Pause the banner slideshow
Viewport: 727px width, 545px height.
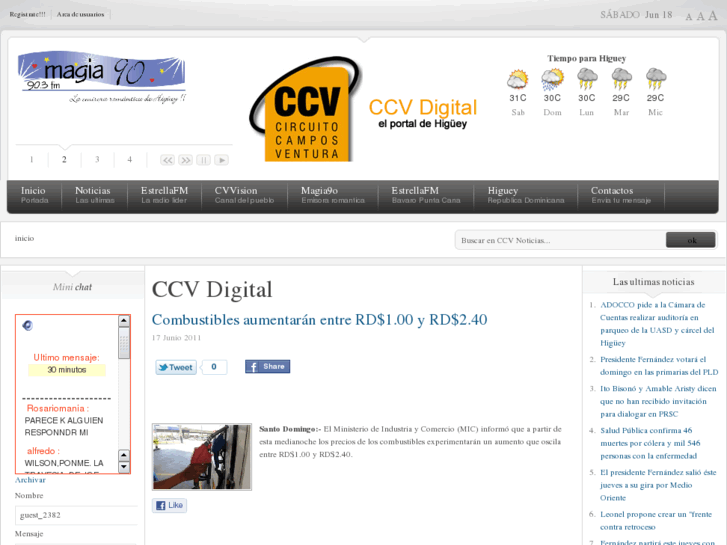203,160
